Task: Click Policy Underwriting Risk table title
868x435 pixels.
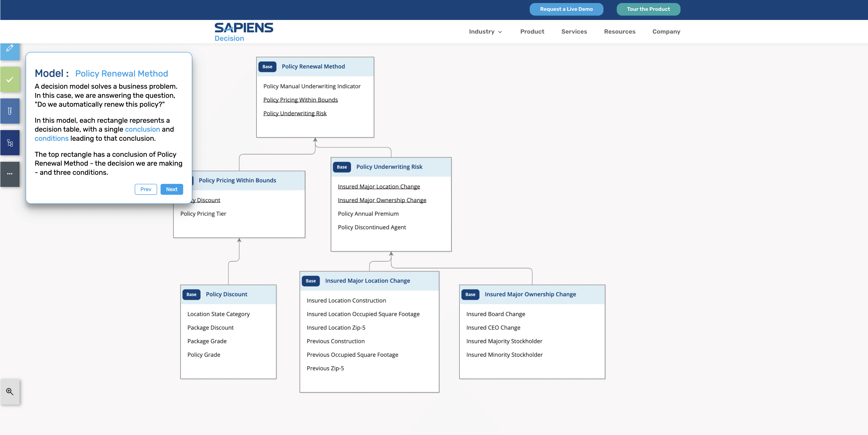Action: coord(389,167)
